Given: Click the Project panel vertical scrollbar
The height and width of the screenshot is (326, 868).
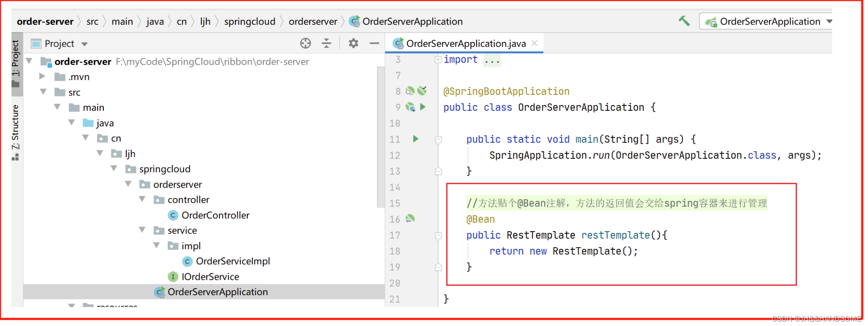Looking at the screenshot, I should pos(380,137).
